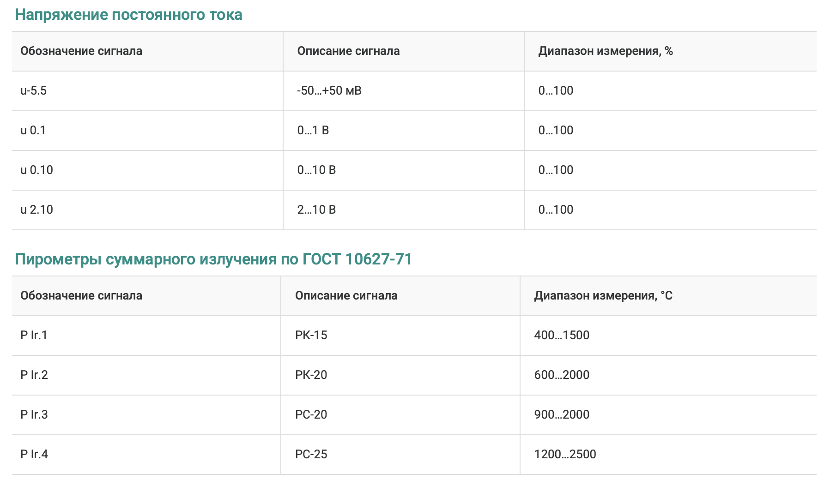Click the 0…10 В description cell

tap(316, 170)
